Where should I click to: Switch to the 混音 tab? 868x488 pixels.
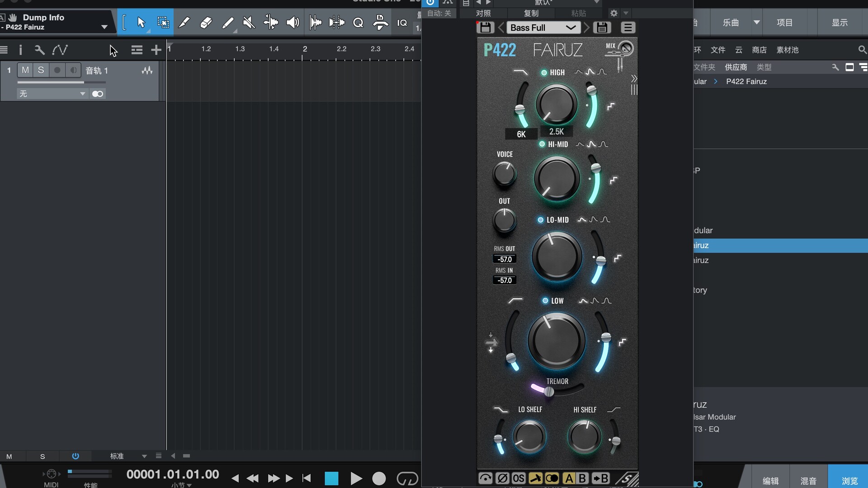pos(808,480)
